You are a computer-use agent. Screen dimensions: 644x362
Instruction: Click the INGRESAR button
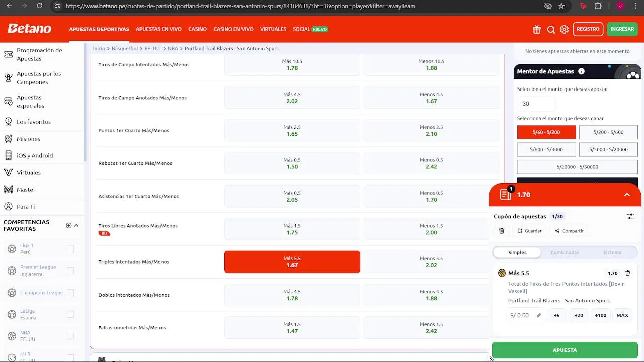(622, 29)
